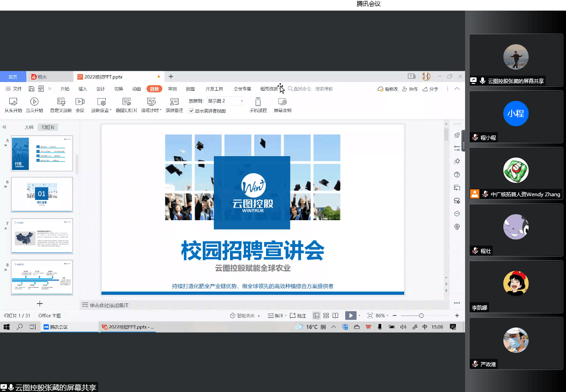
Task: Click the 演讲备注 speaker notes icon
Action: point(174,102)
